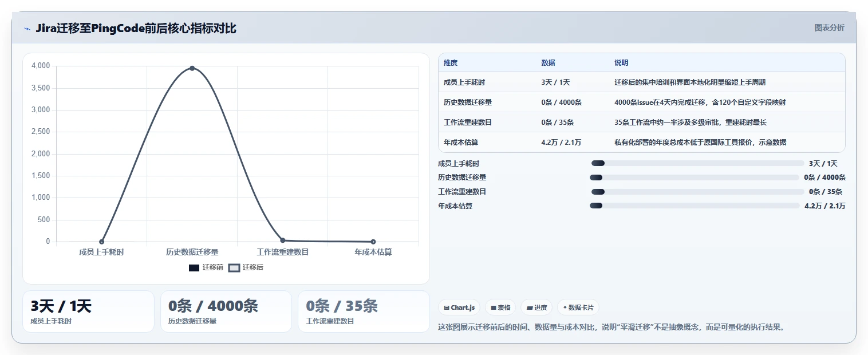Click the 成员上手耗时 table row label

point(464,82)
